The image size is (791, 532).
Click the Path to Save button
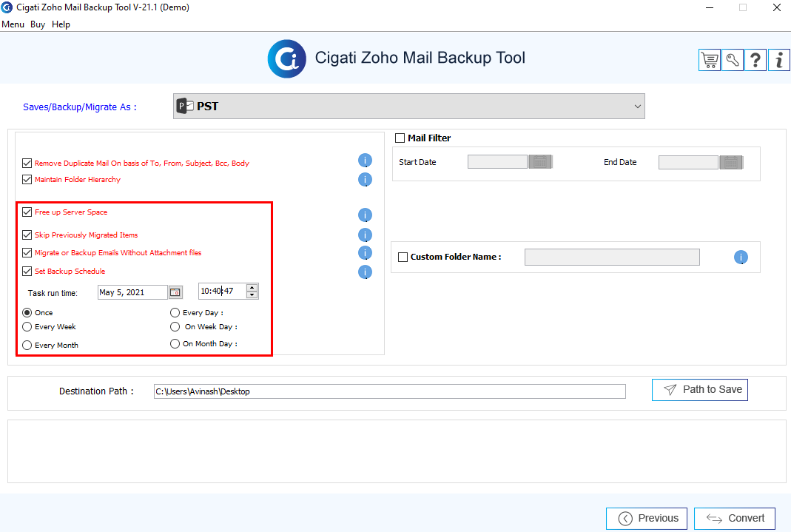(700, 390)
